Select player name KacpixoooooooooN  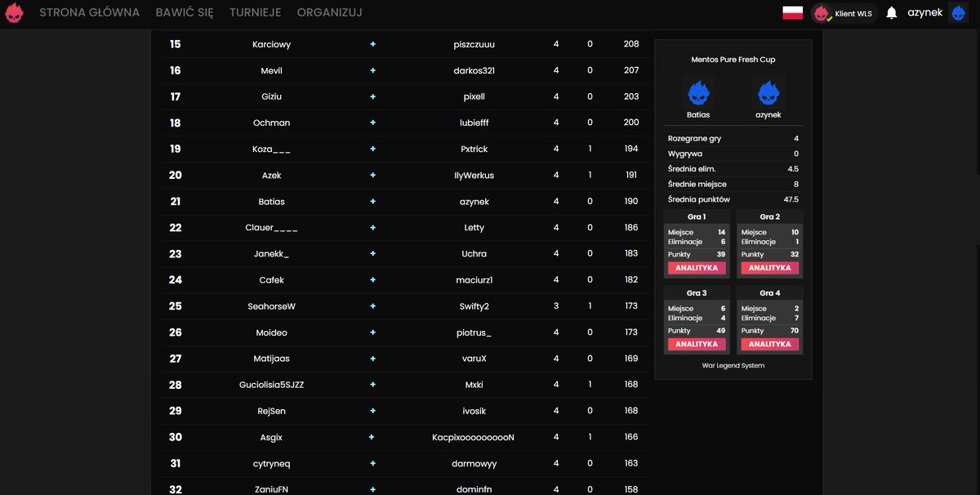tap(474, 437)
